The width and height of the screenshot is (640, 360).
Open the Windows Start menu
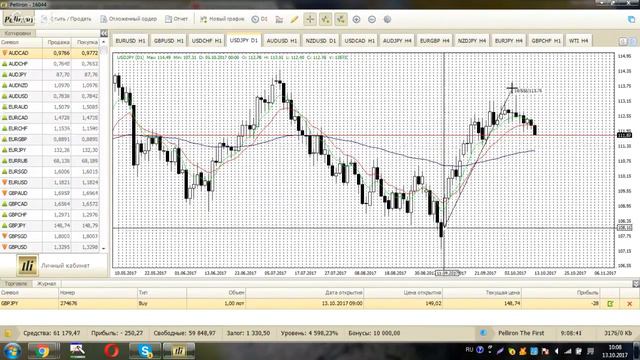[12, 351]
